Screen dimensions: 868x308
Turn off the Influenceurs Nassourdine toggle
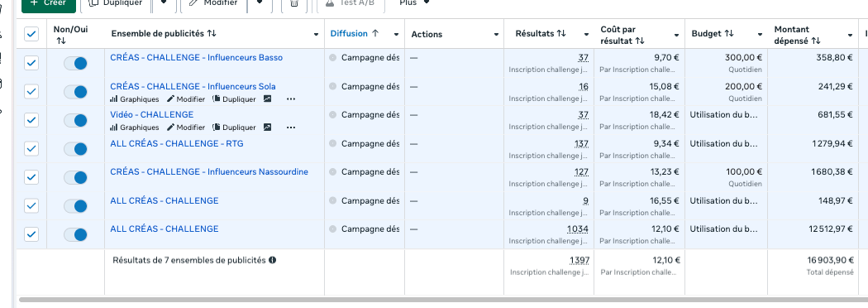tap(75, 178)
